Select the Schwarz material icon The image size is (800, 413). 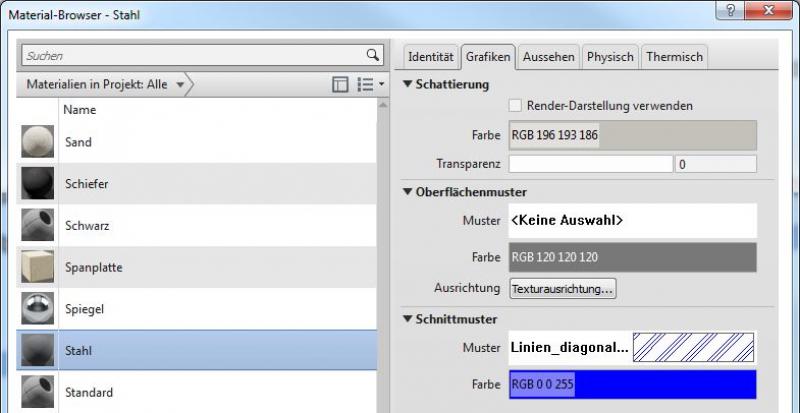38,226
